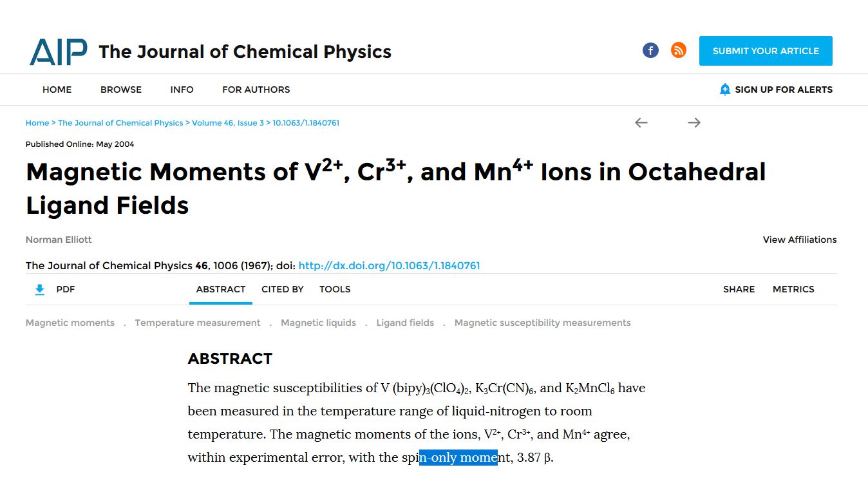Click author name Norman Elliott

(59, 240)
